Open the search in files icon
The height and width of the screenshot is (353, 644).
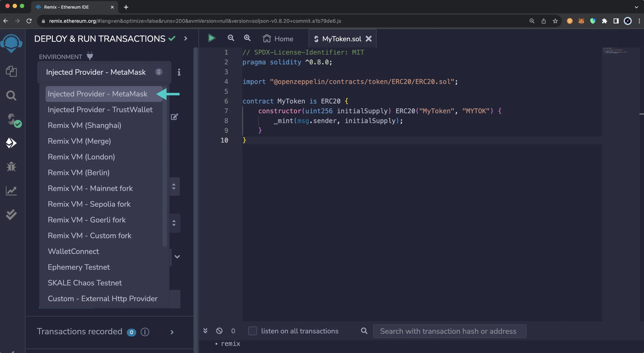point(11,96)
